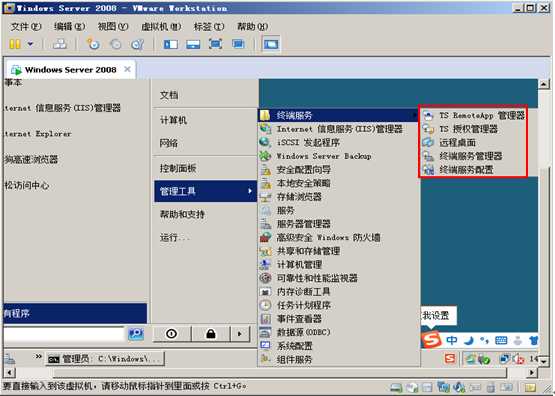The image size is (555, 396).
Task: Open the 编辑(E) menu
Action: pos(69,27)
